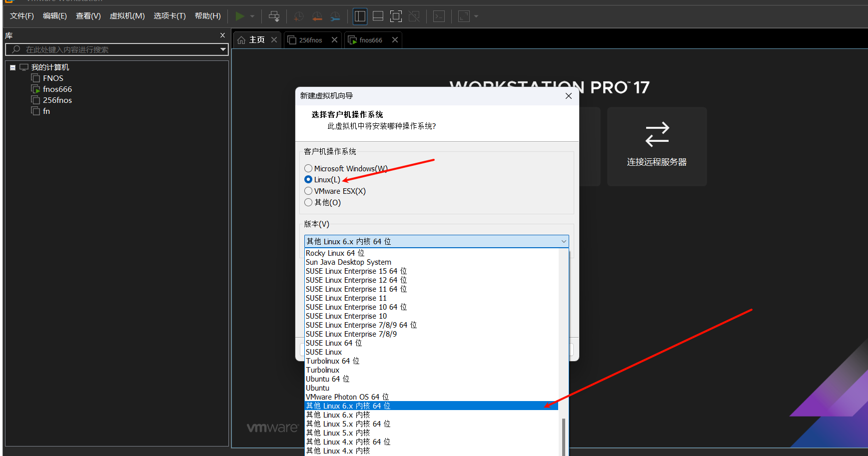The image size is (868, 456).
Task: Open the 选项卡(T) menu
Action: tap(170, 16)
